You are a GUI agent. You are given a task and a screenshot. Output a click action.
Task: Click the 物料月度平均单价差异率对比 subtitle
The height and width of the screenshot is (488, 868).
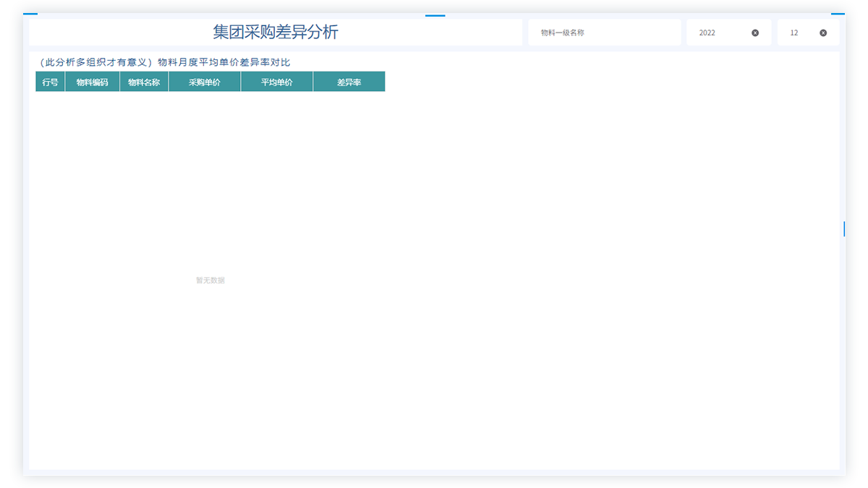pyautogui.click(x=224, y=62)
